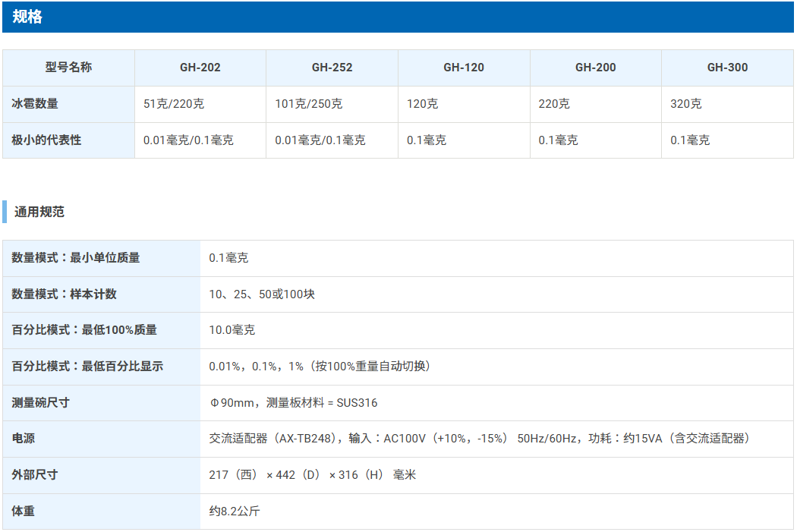Image resolution: width=797 pixels, height=532 pixels.
Task: Click the 10.0毫克 value
Action: [232, 330]
